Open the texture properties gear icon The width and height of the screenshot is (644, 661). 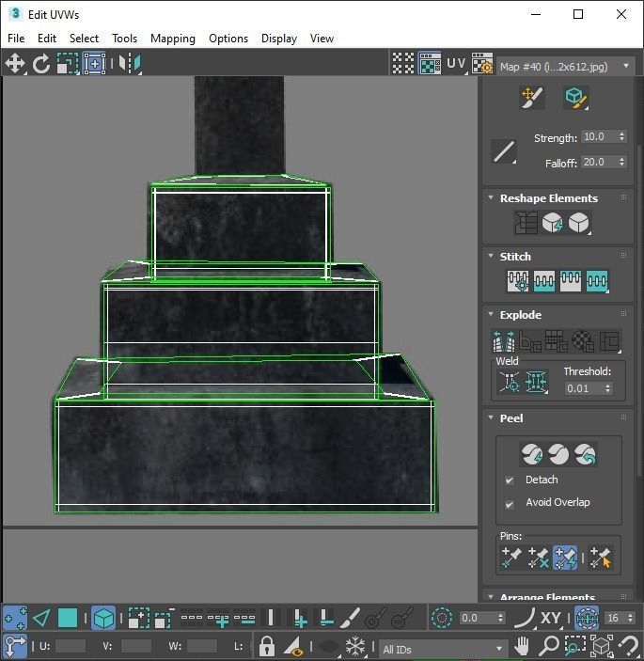click(x=482, y=64)
